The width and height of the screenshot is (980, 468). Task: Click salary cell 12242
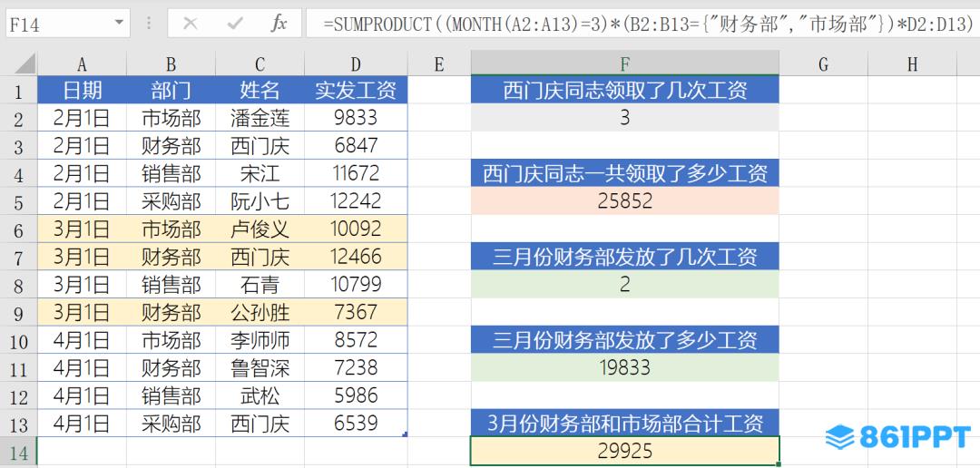click(x=356, y=201)
